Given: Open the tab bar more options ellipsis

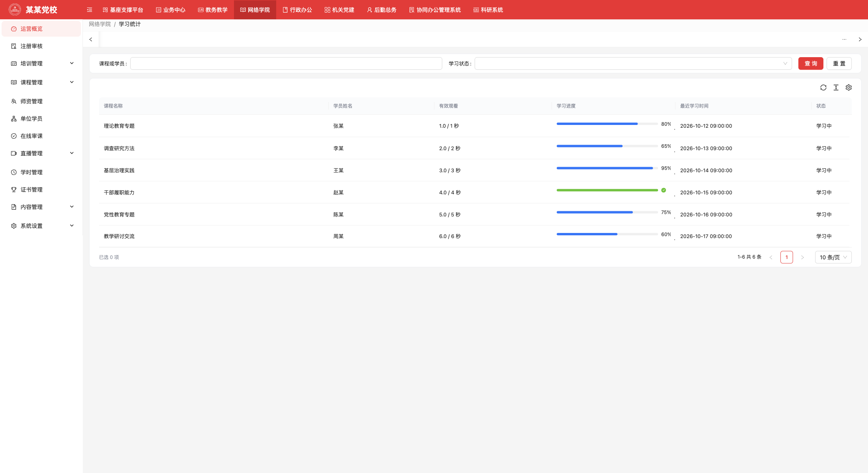Looking at the screenshot, I should 844,39.
